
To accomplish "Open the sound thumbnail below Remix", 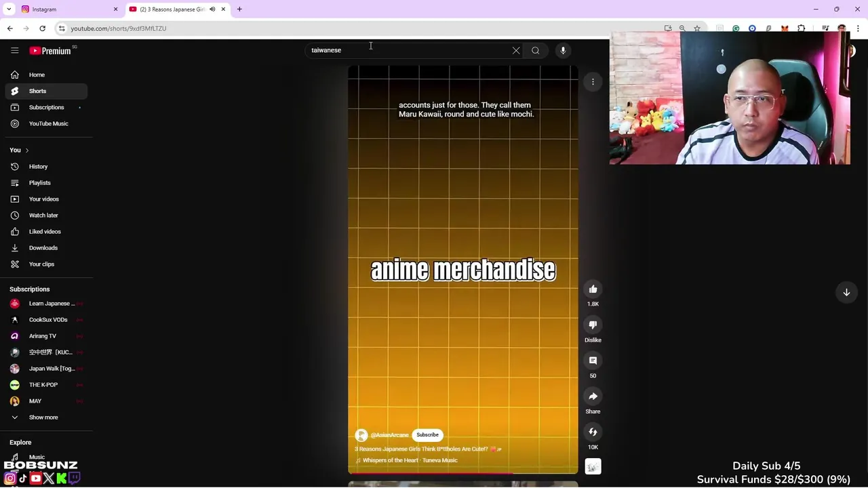I will click(x=593, y=467).
